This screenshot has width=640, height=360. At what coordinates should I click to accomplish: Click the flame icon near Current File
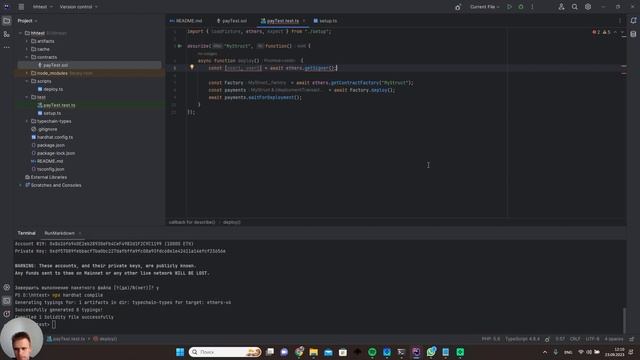coord(458,7)
